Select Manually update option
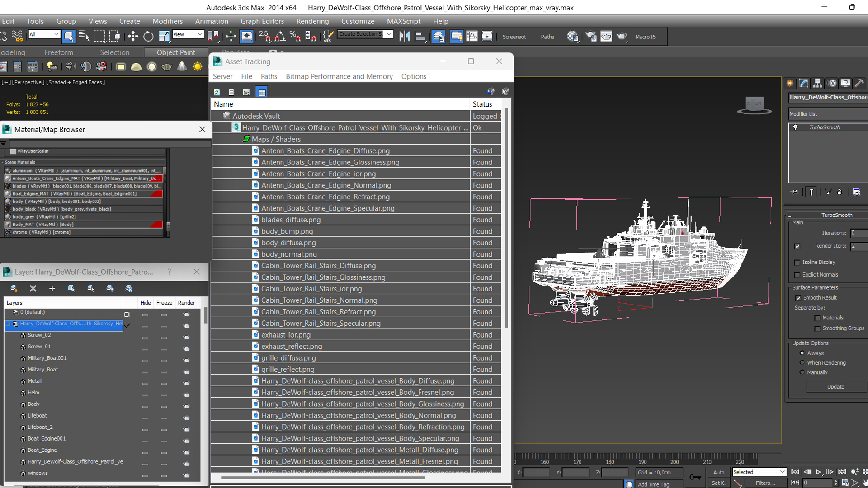This screenshot has width=868, height=488. [802, 372]
